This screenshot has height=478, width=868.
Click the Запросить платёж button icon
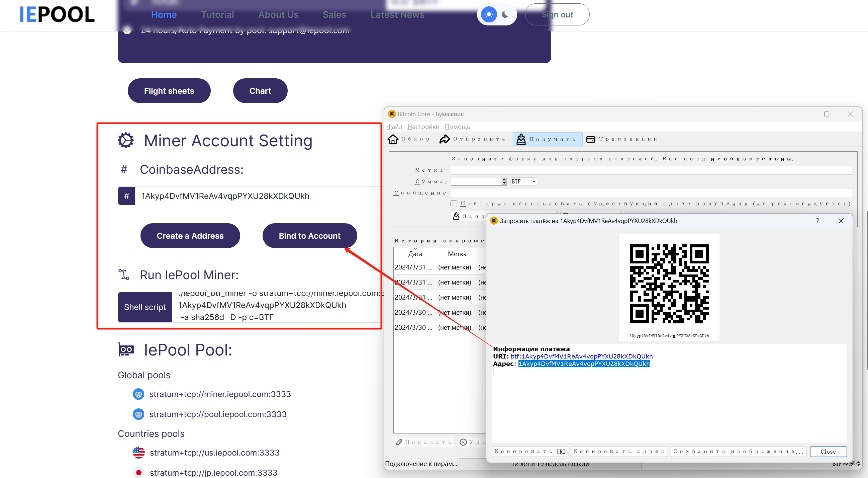coord(456,216)
